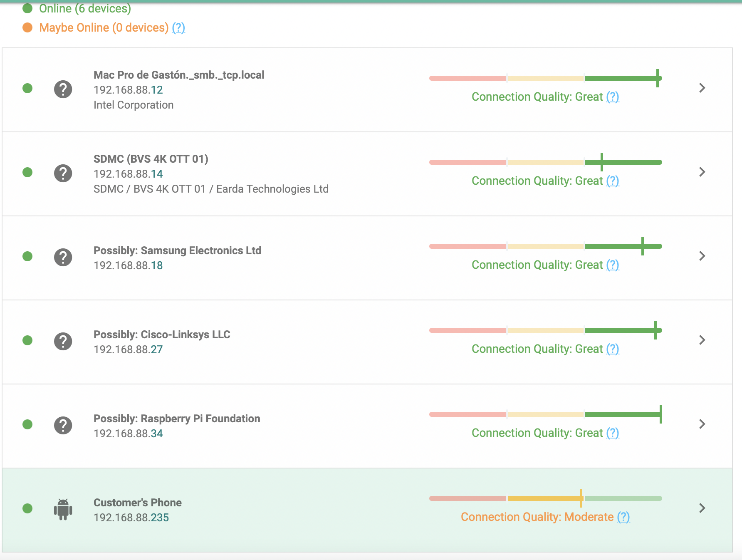Click the green status dot for SDMC device
Viewport: 742px width, 560px height.
[x=27, y=172]
